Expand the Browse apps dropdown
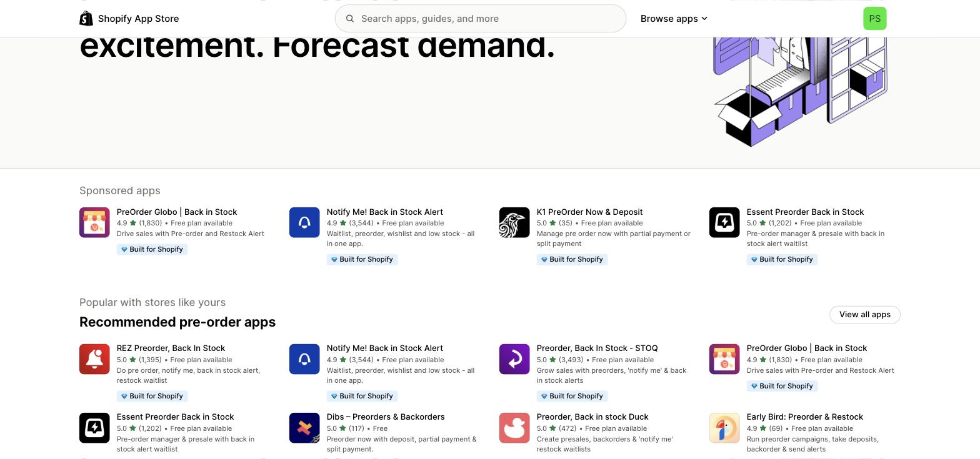Image resolution: width=980 pixels, height=459 pixels. click(674, 19)
